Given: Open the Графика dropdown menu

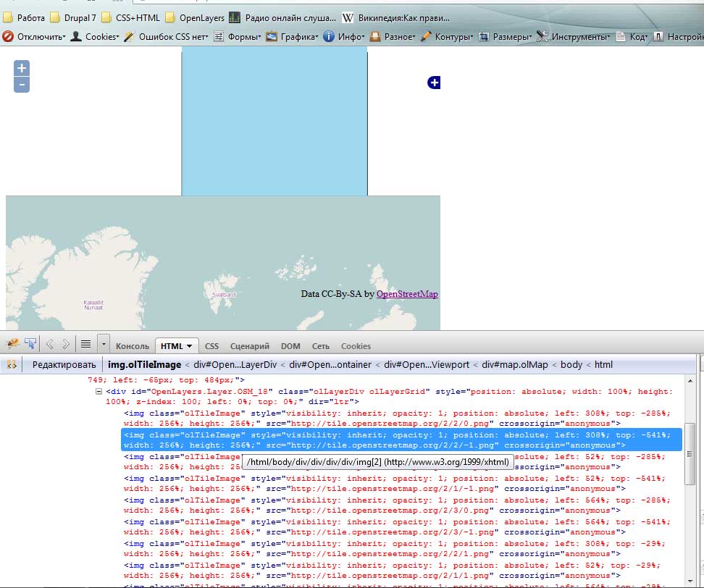Looking at the screenshot, I should pyautogui.click(x=292, y=36).
